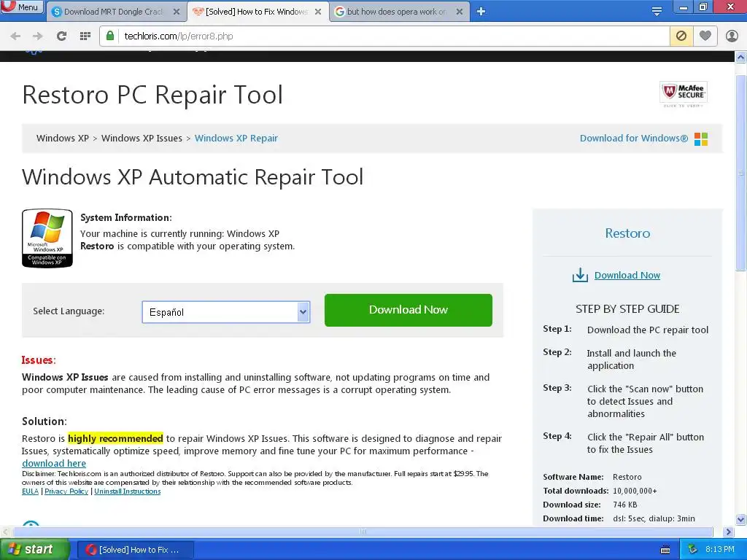
Task: Click 'Restoro PC Repair Tool' page title
Action: (x=152, y=95)
